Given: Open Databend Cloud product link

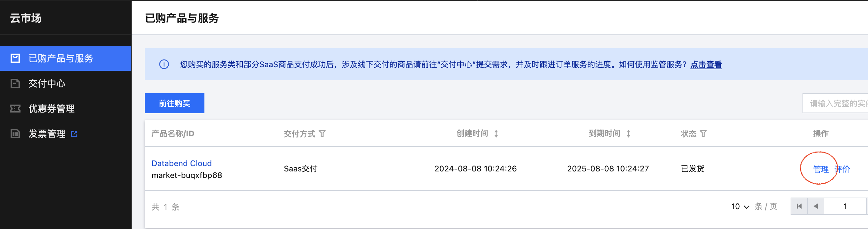Looking at the screenshot, I should pyautogui.click(x=182, y=163).
